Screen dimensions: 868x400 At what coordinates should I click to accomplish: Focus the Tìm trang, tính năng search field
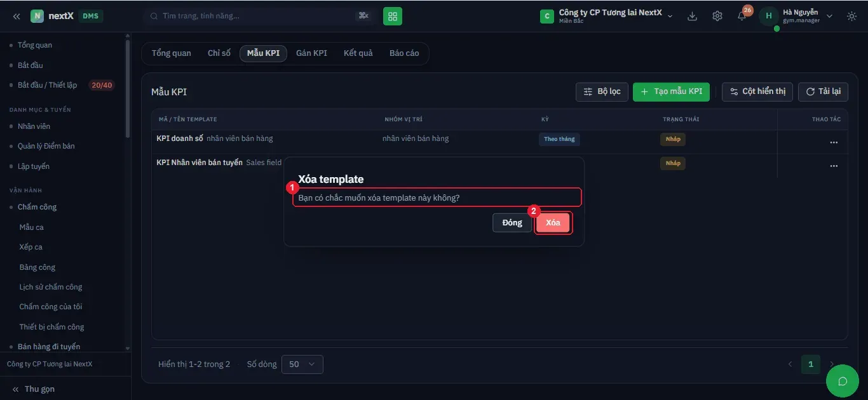(259, 16)
